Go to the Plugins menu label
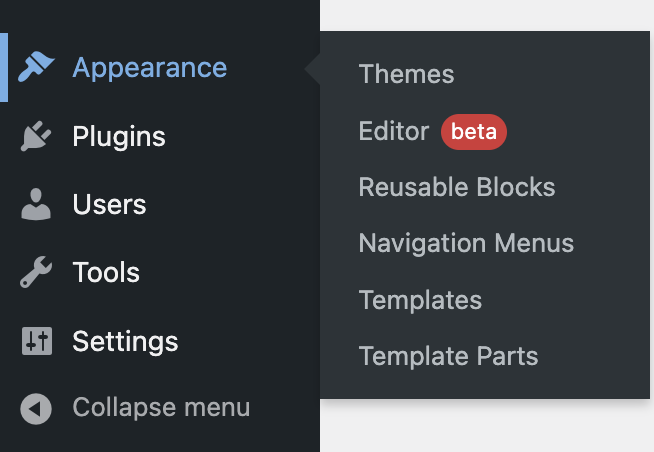This screenshot has height=452, width=654. pos(119,137)
